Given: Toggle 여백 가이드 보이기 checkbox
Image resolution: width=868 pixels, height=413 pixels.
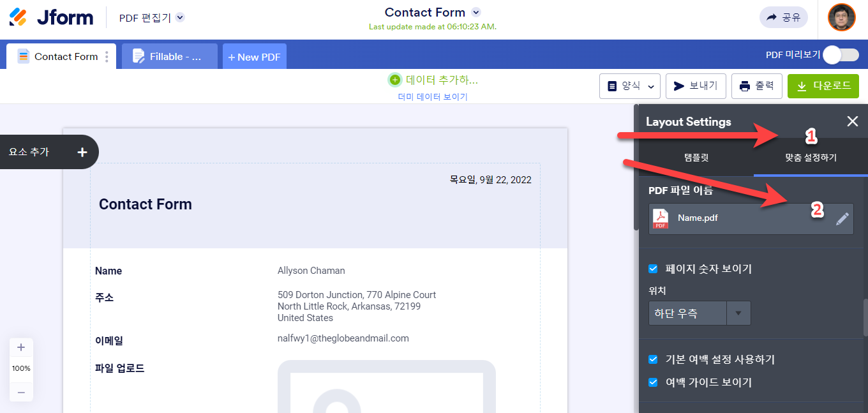Looking at the screenshot, I should tap(653, 382).
